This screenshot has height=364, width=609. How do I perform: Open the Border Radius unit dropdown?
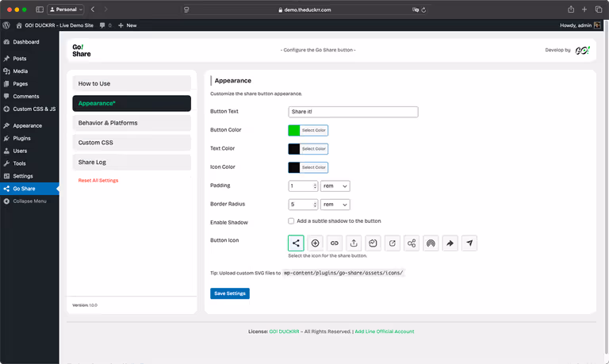(x=335, y=204)
